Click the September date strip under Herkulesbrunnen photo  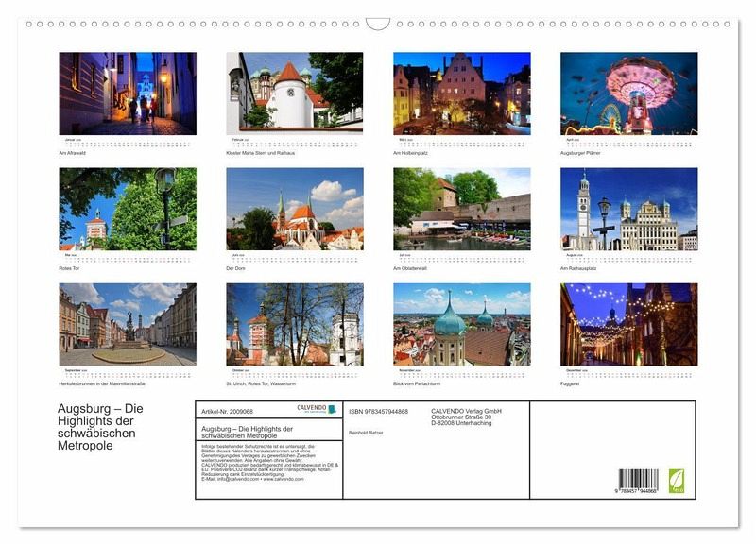(128, 373)
